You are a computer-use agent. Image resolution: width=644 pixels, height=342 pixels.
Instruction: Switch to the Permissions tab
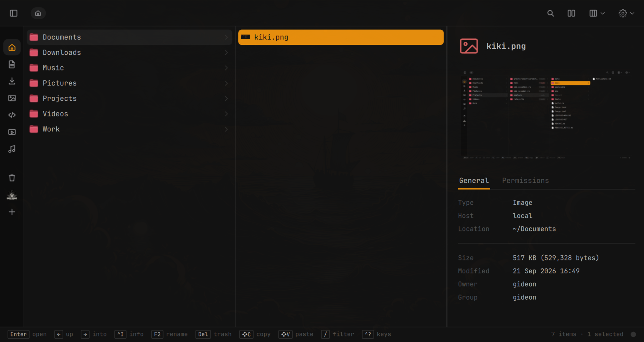pos(526,181)
